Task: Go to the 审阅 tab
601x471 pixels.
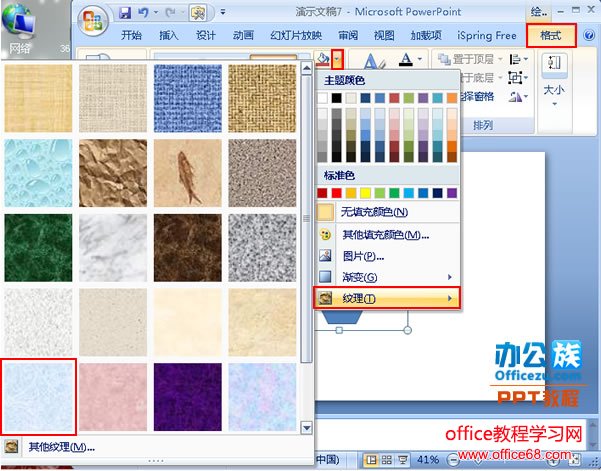Action: (x=348, y=35)
